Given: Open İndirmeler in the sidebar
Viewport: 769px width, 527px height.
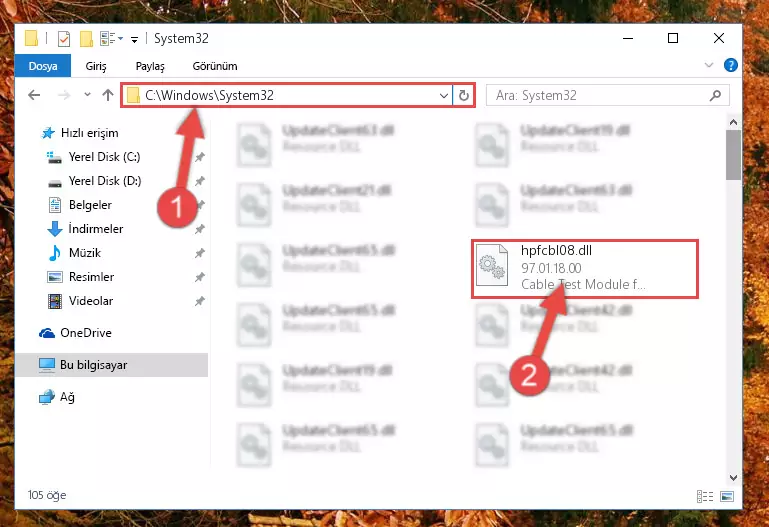Looking at the screenshot, I should click(96, 229).
